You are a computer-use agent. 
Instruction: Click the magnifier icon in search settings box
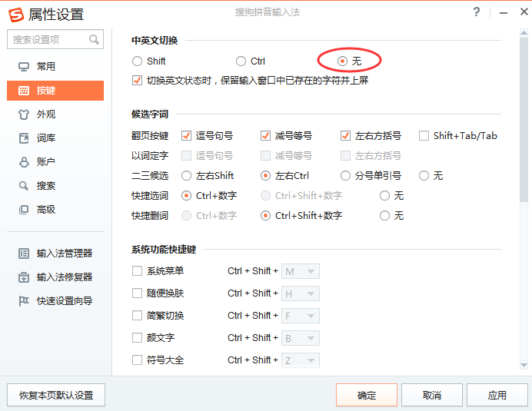coord(94,39)
